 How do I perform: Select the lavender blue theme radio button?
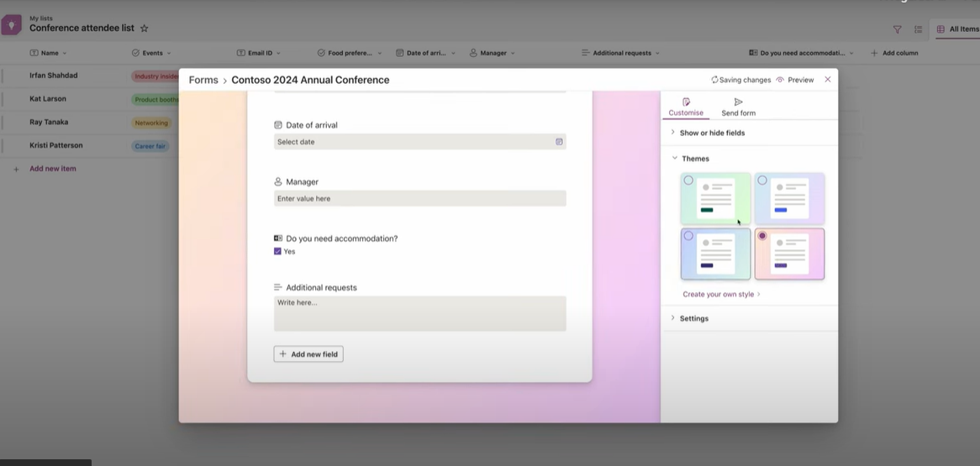[761, 181]
